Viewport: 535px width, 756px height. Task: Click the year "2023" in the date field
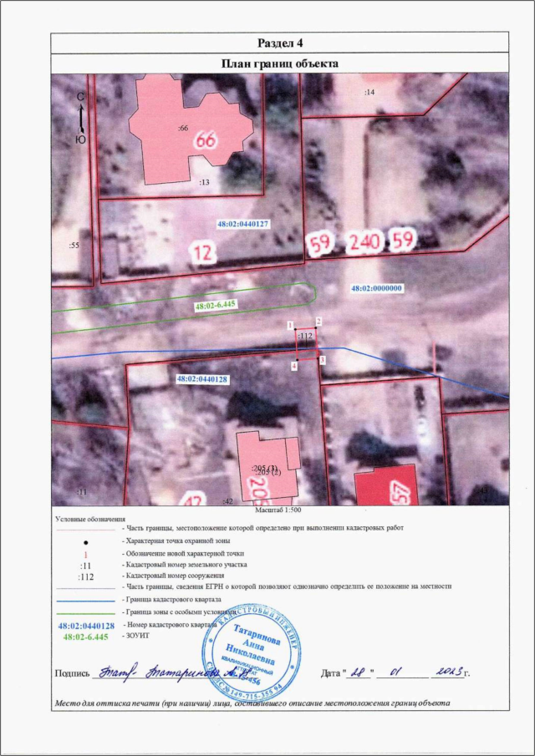[x=441, y=672]
